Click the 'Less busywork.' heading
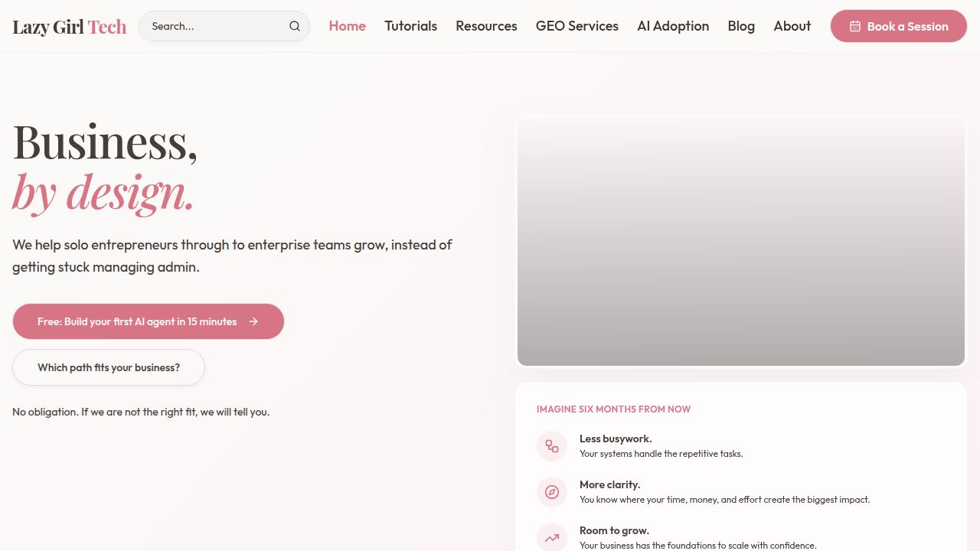Viewport: 980px width, 551px height. pos(616,439)
